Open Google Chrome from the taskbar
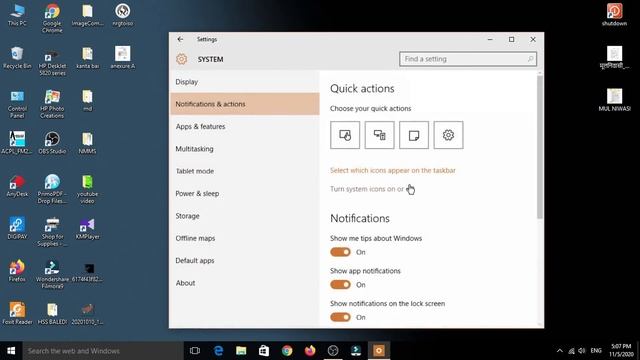The height and width of the screenshot is (360, 640). [287, 351]
